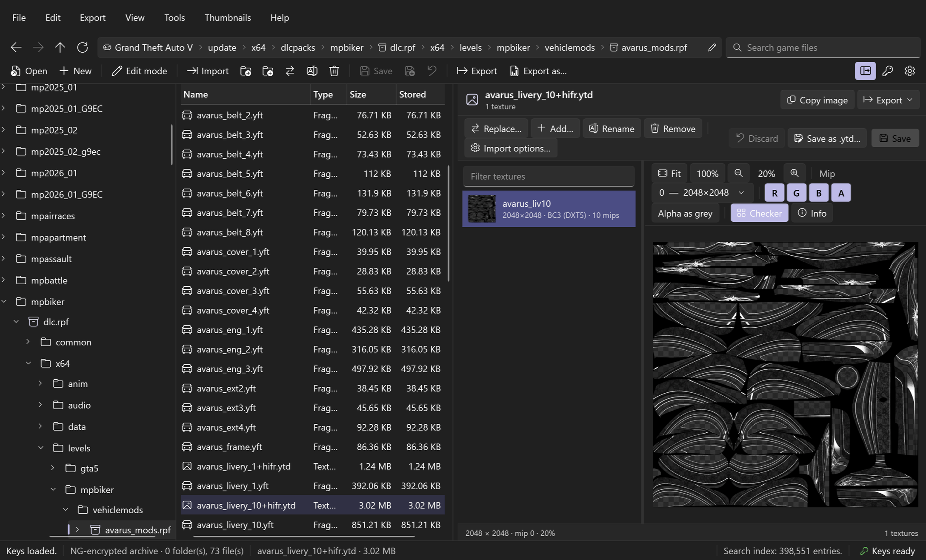Viewport: 926px width, 560px height.
Task: Select the mpairraces folder in the tree
Action: coord(53,216)
